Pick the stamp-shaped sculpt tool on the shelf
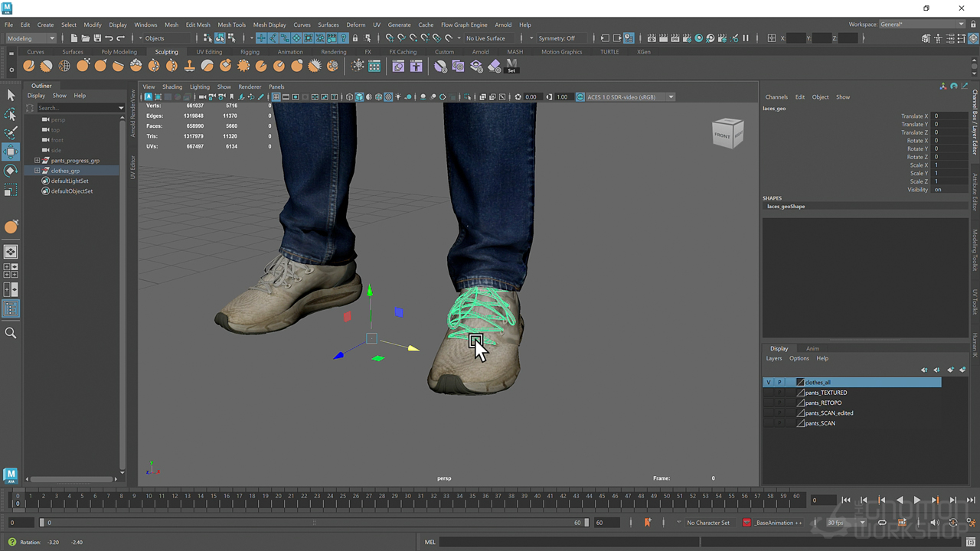 [189, 67]
